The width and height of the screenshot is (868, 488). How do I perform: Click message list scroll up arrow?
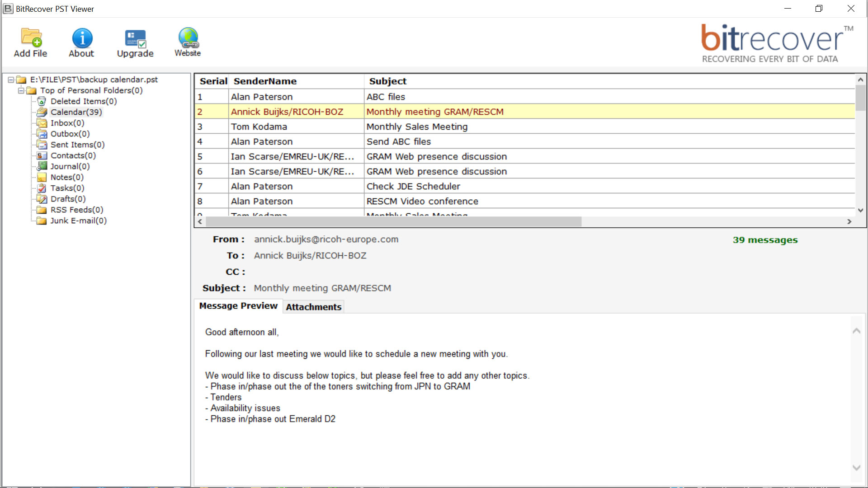860,80
